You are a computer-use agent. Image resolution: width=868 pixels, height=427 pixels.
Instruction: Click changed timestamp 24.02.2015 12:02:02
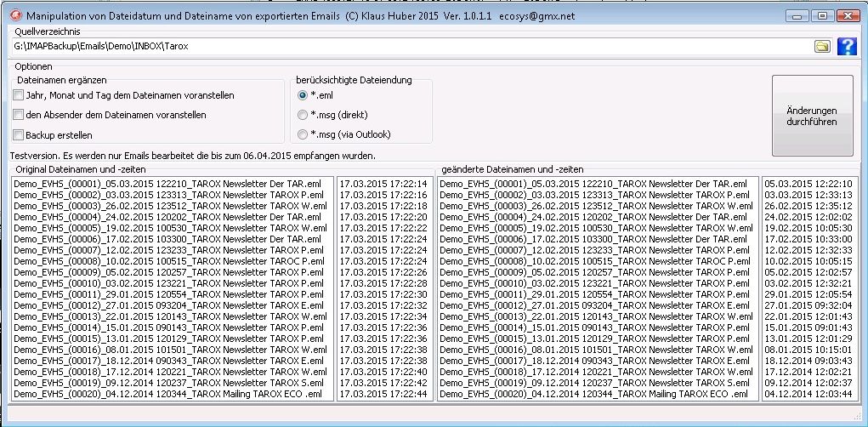[x=808, y=217]
